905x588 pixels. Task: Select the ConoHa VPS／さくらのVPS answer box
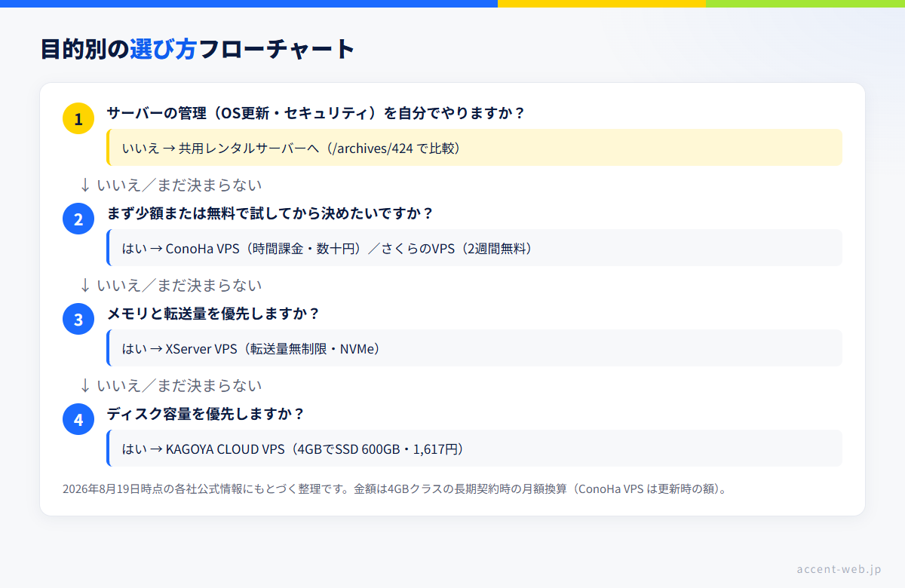point(474,248)
